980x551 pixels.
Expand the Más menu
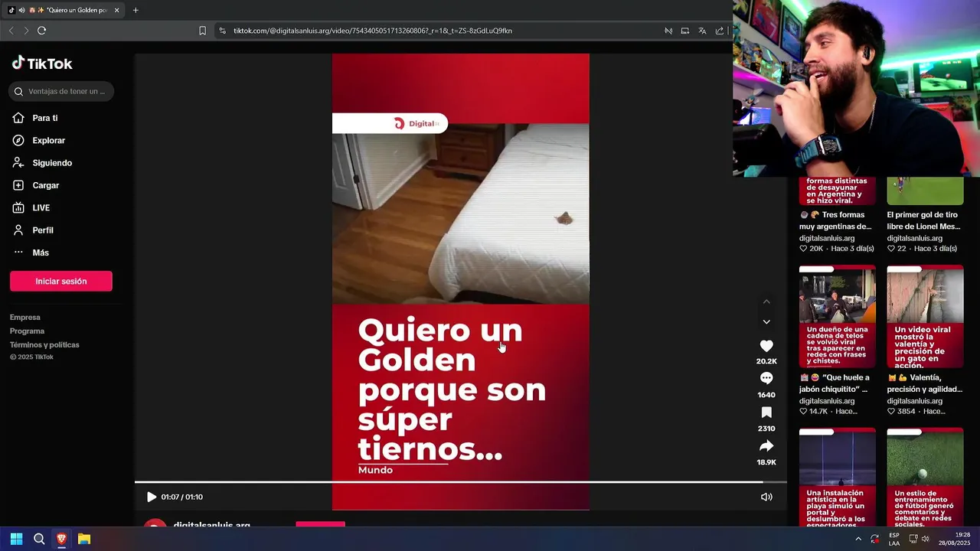click(x=40, y=253)
